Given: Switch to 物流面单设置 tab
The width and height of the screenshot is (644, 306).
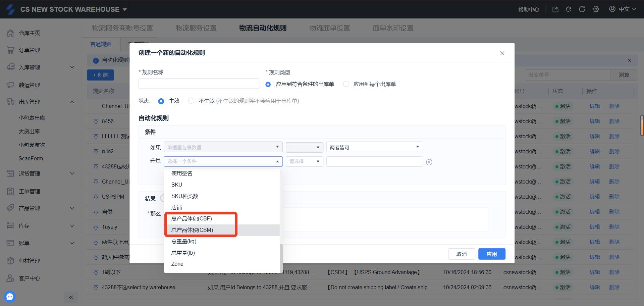Looking at the screenshot, I should click(329, 28).
